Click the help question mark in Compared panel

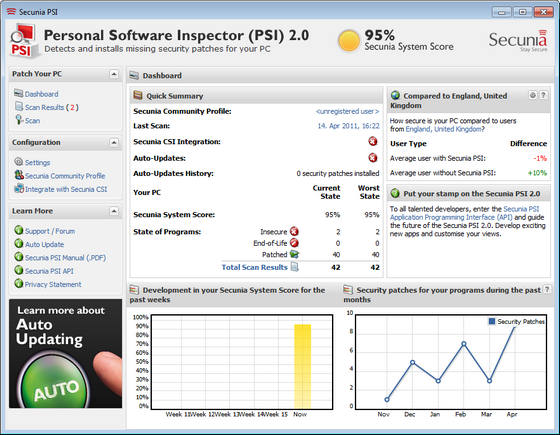click(x=543, y=95)
